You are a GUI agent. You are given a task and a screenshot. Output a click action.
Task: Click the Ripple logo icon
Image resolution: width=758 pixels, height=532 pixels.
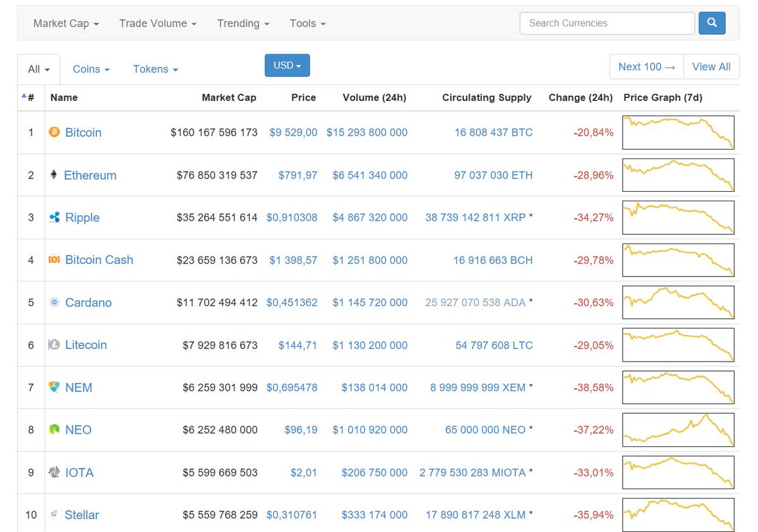[x=54, y=218]
